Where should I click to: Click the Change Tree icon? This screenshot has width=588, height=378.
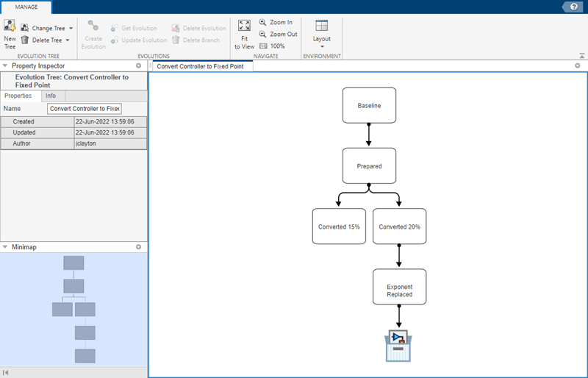click(25, 28)
